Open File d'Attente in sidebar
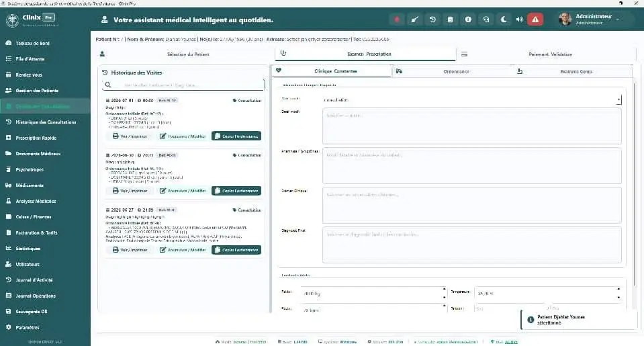644x346 pixels. (30, 58)
